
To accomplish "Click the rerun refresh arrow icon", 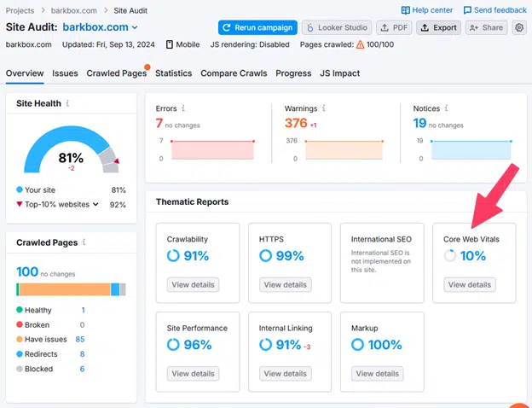I will click(227, 27).
